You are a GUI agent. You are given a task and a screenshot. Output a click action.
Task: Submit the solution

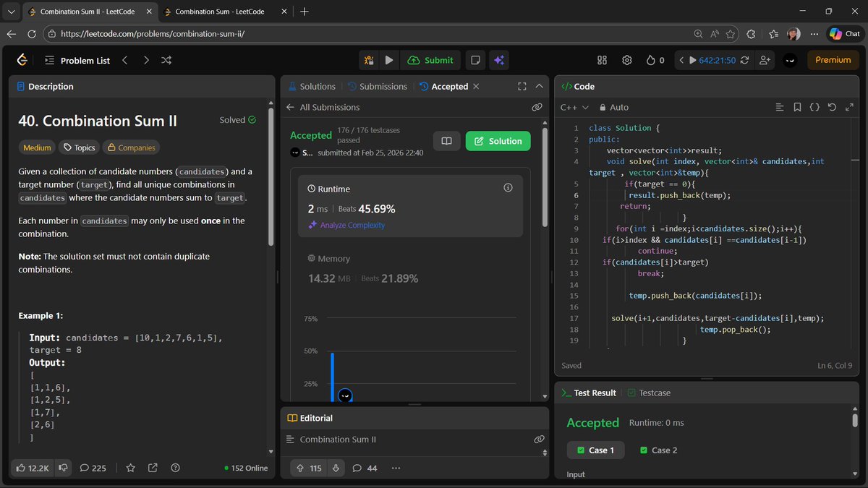[430, 60]
